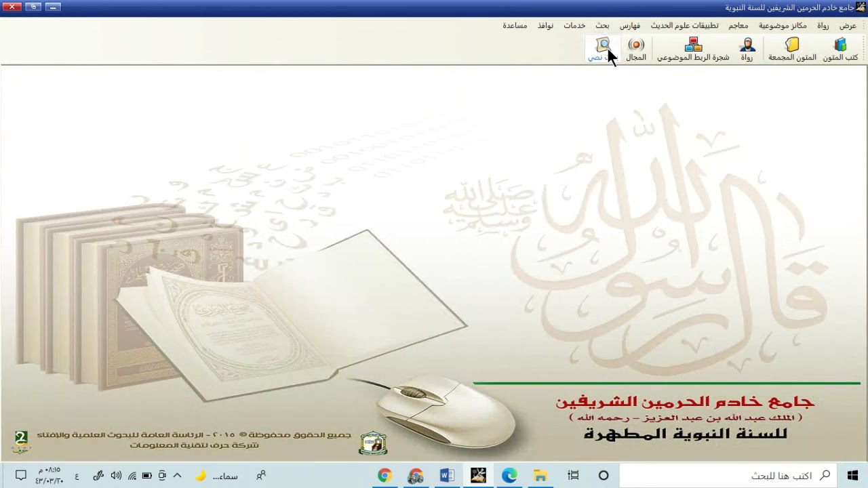Click the pen workspace tray icon

pyautogui.click(x=98, y=476)
